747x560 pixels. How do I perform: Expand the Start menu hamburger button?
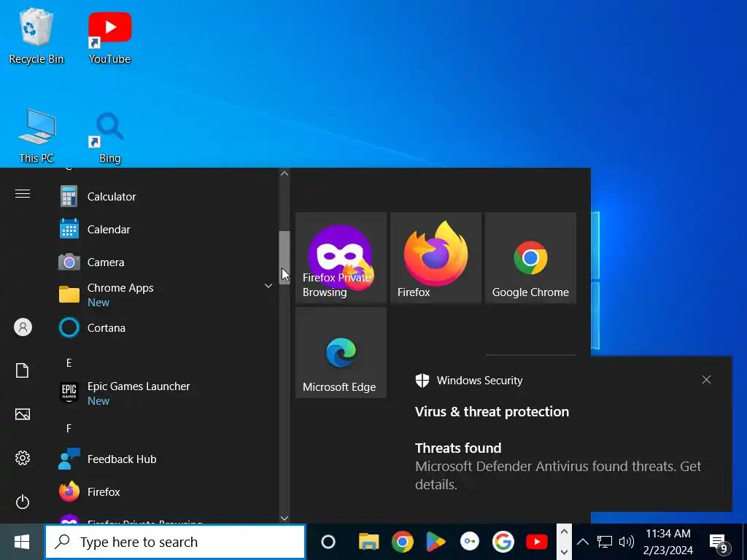(x=23, y=194)
